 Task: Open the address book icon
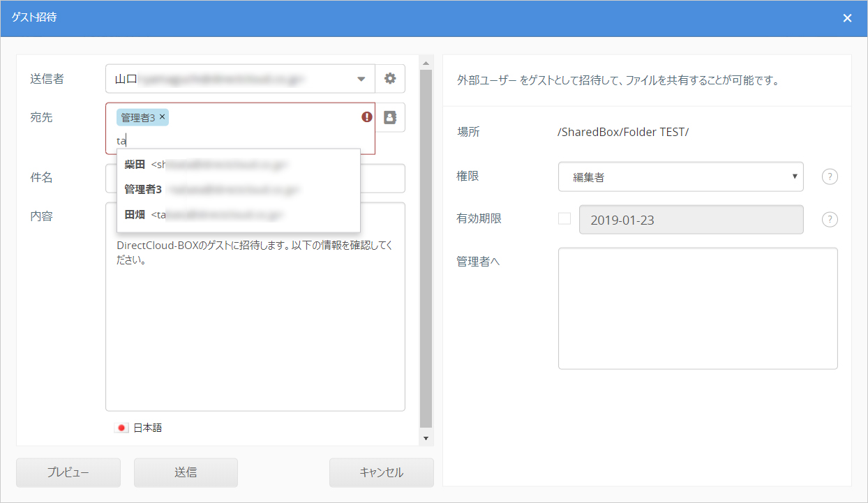[x=390, y=117]
